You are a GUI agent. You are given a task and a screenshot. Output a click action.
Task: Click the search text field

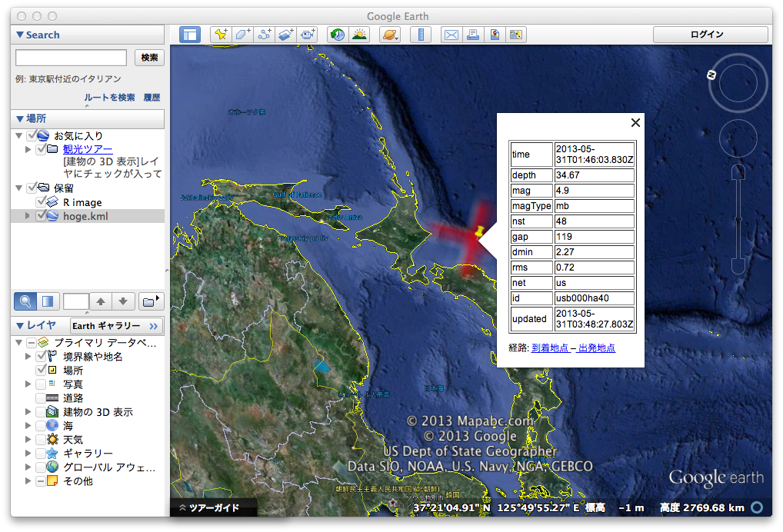71,58
